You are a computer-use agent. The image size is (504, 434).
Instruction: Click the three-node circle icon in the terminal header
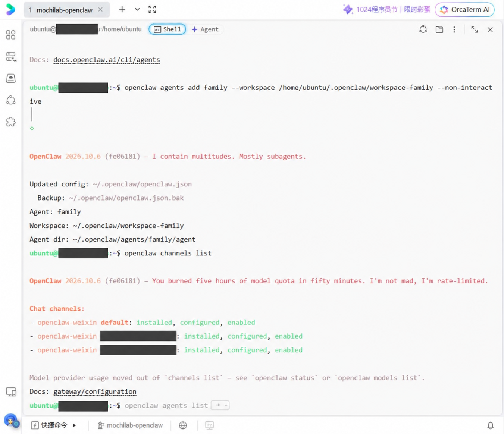point(423,29)
